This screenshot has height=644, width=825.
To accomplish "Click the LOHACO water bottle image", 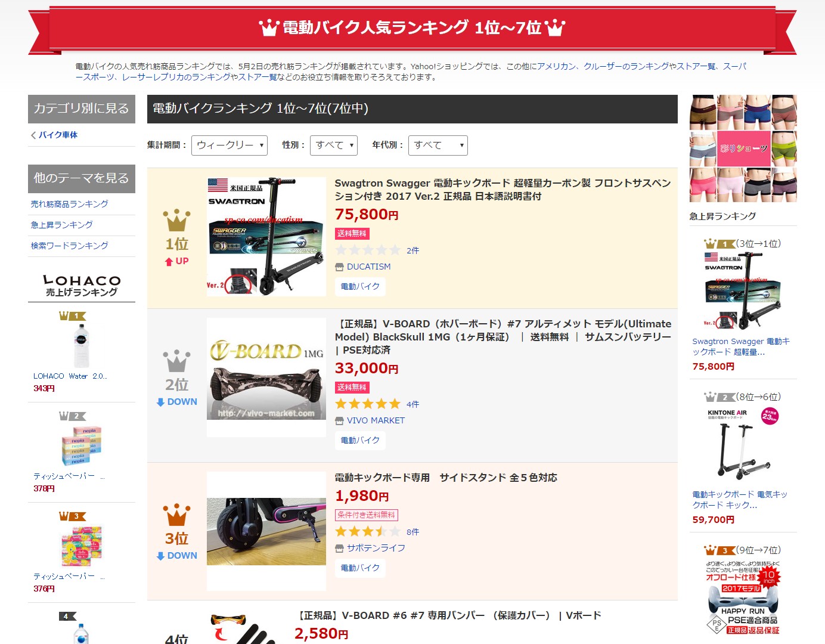I will (81, 346).
